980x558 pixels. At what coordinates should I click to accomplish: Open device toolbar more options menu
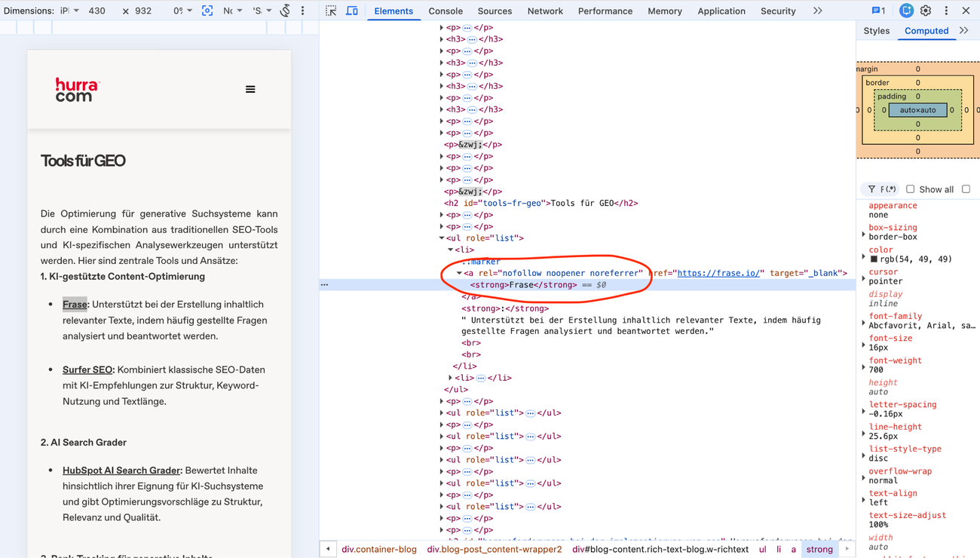(x=303, y=11)
